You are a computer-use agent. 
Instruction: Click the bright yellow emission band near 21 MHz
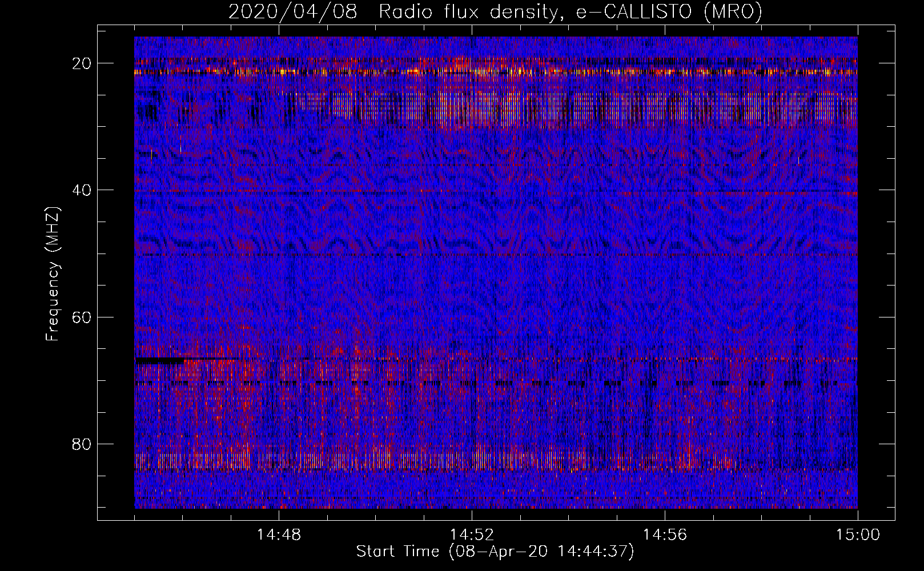[x=496, y=72]
